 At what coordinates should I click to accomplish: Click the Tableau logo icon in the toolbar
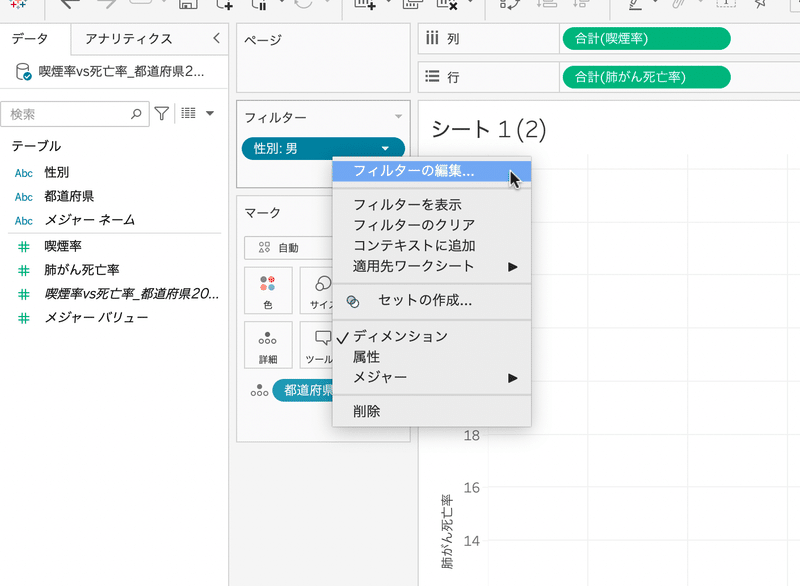(x=18, y=3)
